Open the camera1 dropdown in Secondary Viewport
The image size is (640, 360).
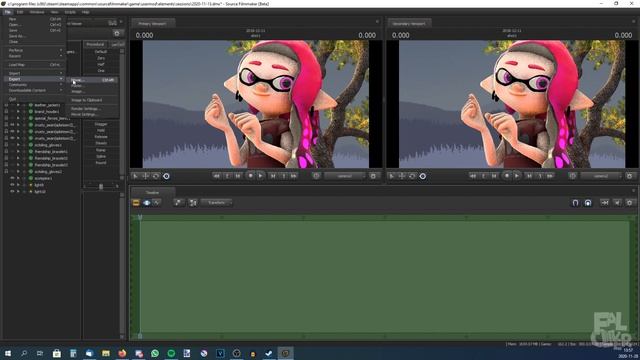602,176
